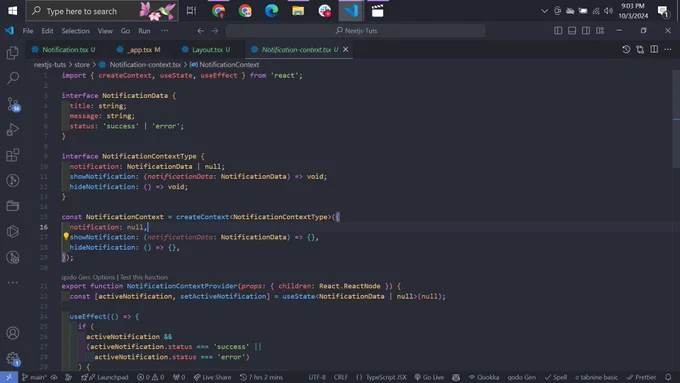Open changes compare icon in editor toolbar
Viewport: 680px width, 383px height.
(x=640, y=49)
